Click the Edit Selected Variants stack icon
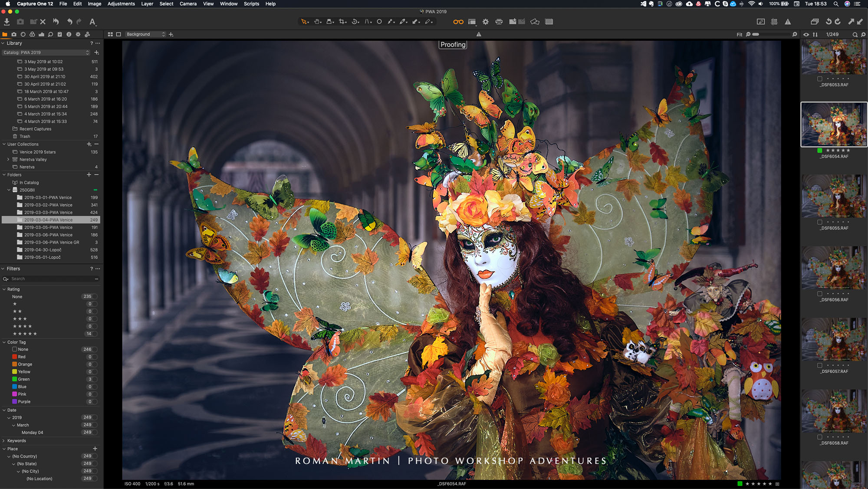Image resolution: width=868 pixels, height=489 pixels. click(815, 22)
